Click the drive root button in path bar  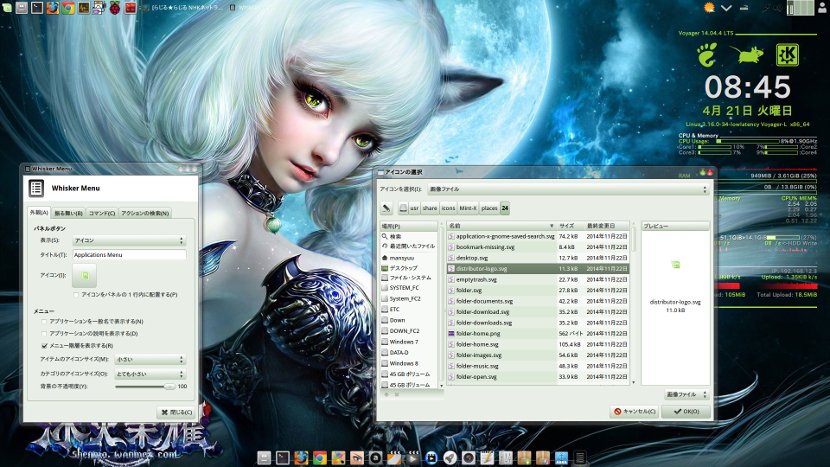(403, 208)
